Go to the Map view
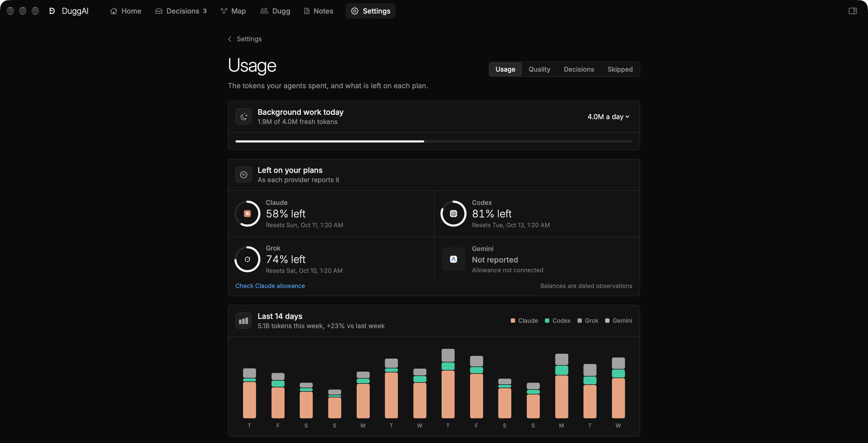The height and width of the screenshot is (443, 868). 233,11
